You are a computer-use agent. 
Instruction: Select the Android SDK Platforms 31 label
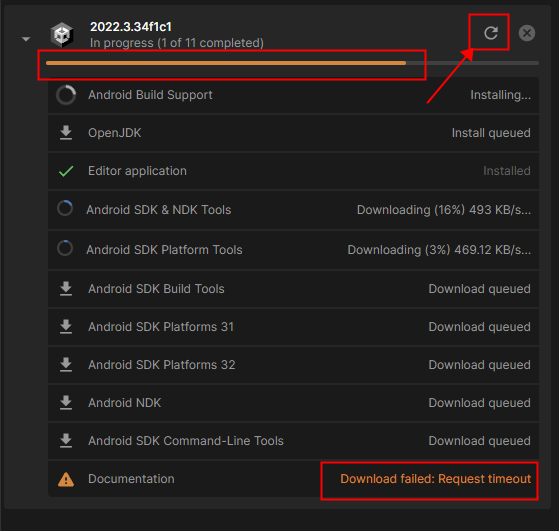click(161, 327)
